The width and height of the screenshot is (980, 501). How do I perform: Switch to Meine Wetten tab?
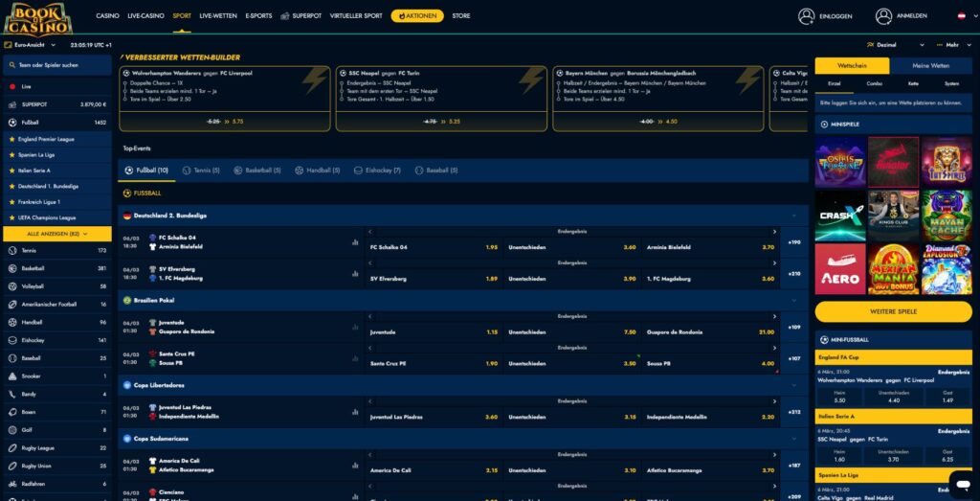tap(931, 66)
